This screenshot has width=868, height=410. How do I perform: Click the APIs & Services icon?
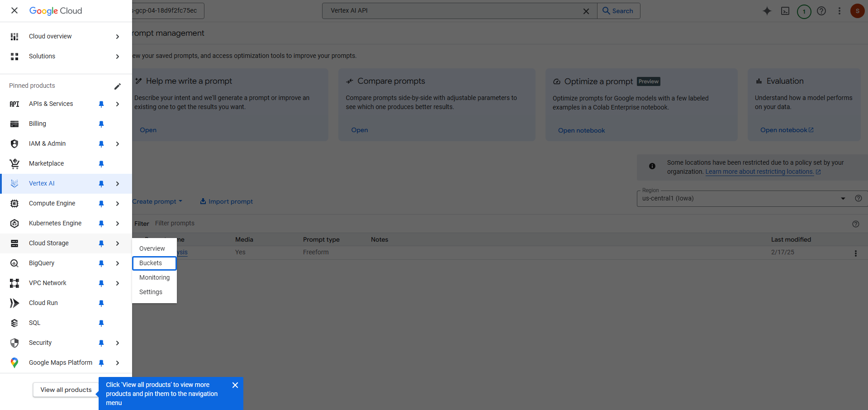pyautogui.click(x=14, y=104)
